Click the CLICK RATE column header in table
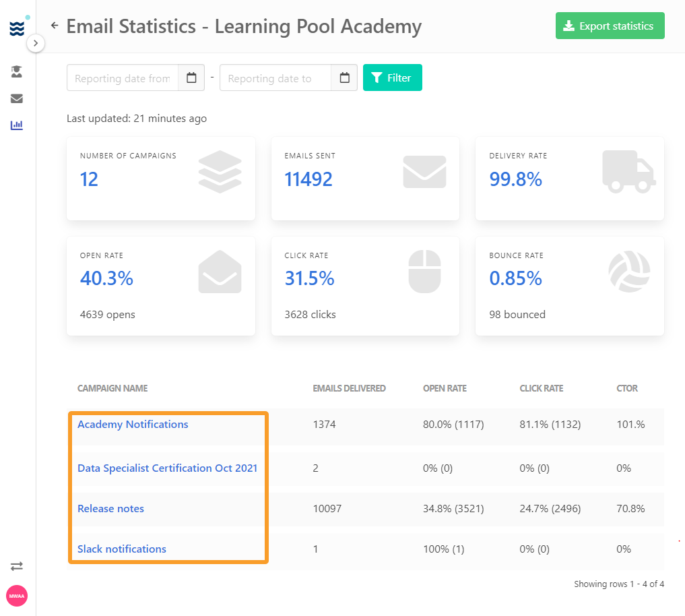Image resolution: width=685 pixels, height=616 pixels. pyautogui.click(x=542, y=388)
